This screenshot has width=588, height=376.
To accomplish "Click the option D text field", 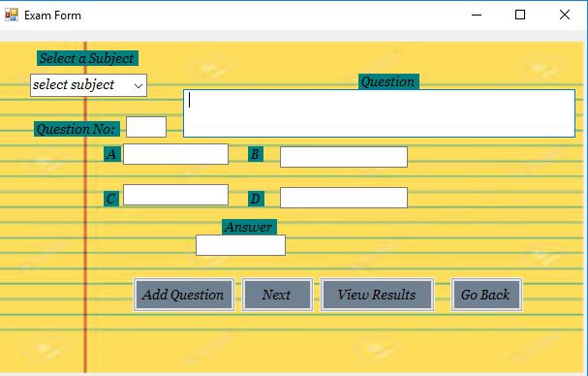I will point(344,198).
